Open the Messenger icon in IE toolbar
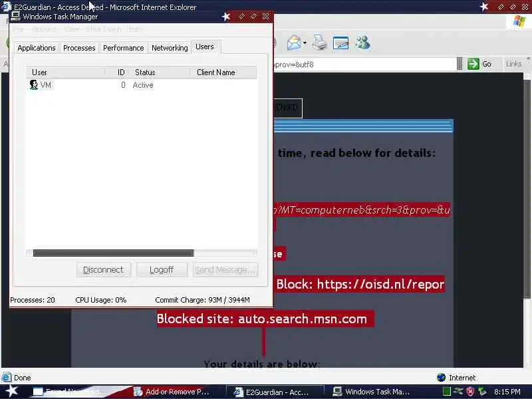Image resolution: width=532 pixels, height=399 pixels. point(362,43)
